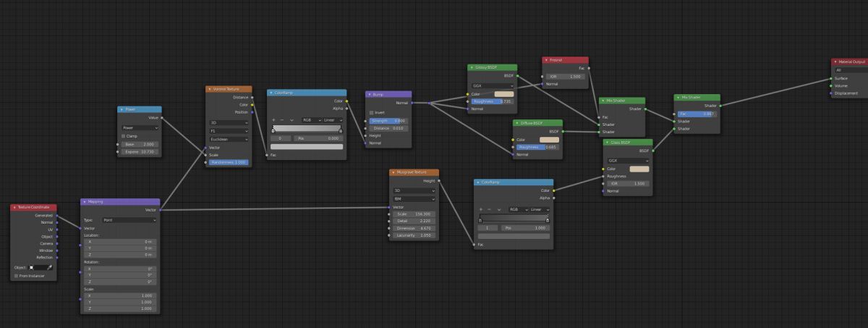Click the Exponent field in Power node
This screenshot has width=868, height=328.
tap(140, 151)
